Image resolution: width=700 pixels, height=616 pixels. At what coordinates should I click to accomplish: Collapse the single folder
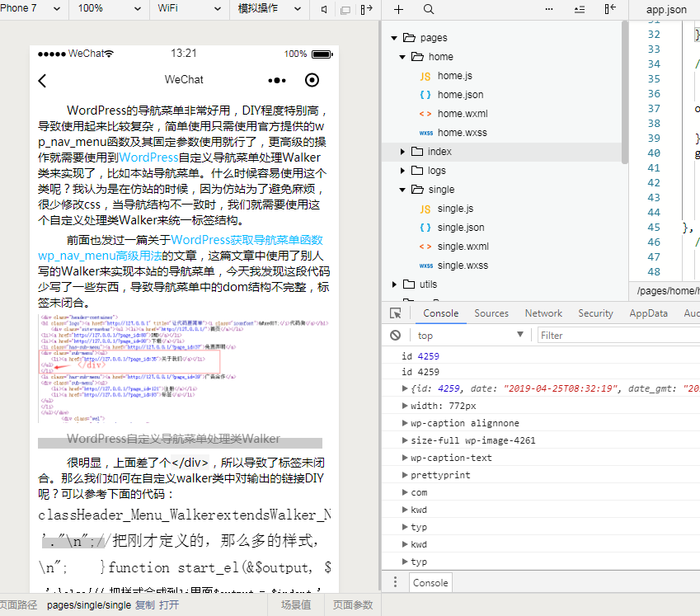pyautogui.click(x=402, y=190)
